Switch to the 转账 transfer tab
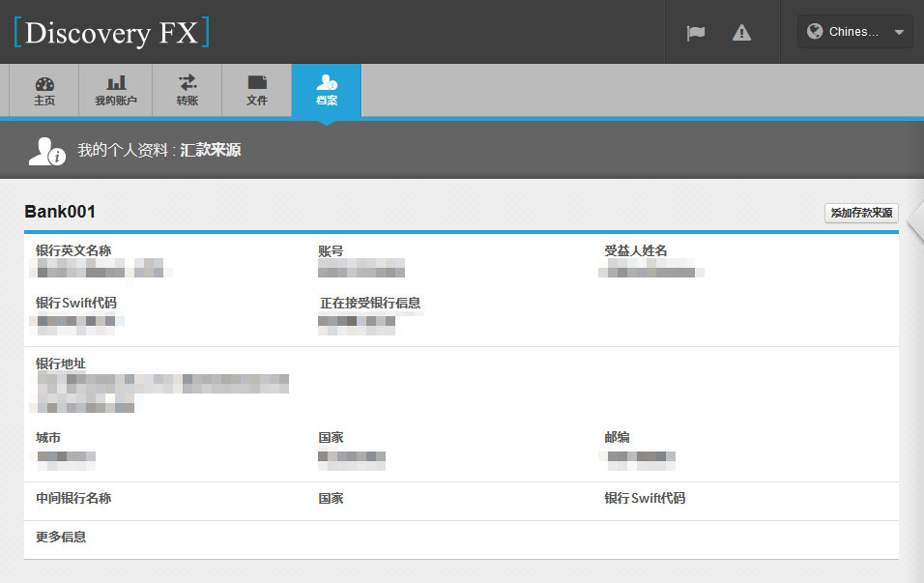 [x=187, y=91]
